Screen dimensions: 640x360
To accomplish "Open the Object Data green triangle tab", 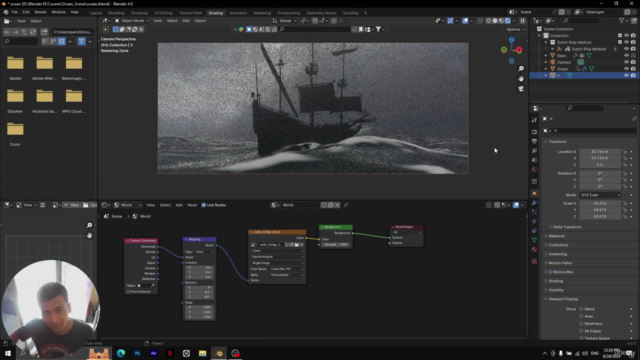I will pos(534,240).
